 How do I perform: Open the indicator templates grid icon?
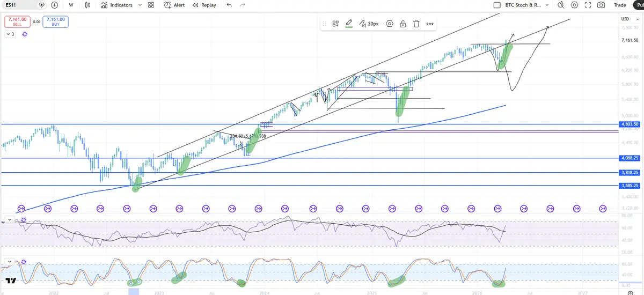[151, 5]
